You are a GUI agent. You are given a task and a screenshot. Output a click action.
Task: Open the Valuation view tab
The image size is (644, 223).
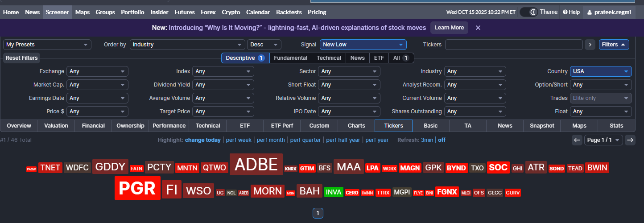click(56, 126)
